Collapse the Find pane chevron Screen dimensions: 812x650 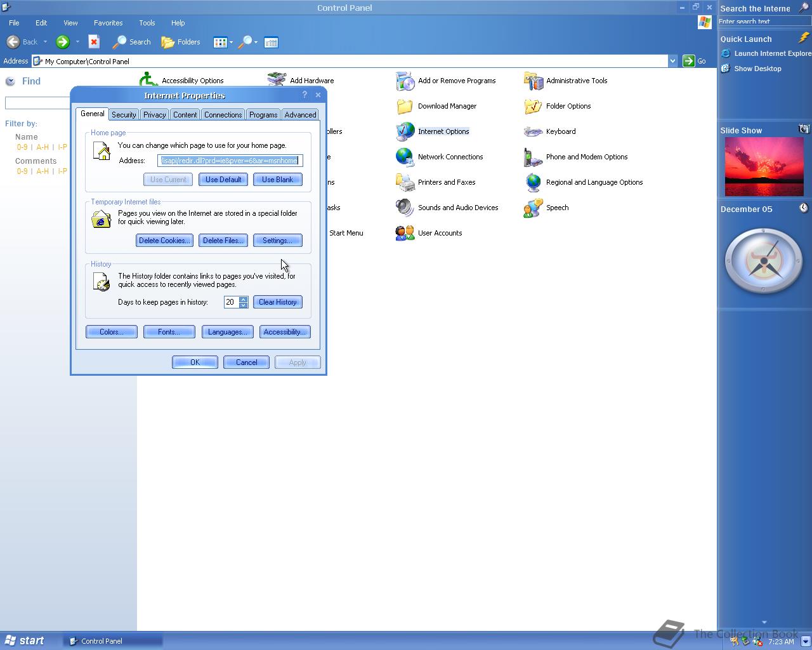pyautogui.click(x=10, y=81)
